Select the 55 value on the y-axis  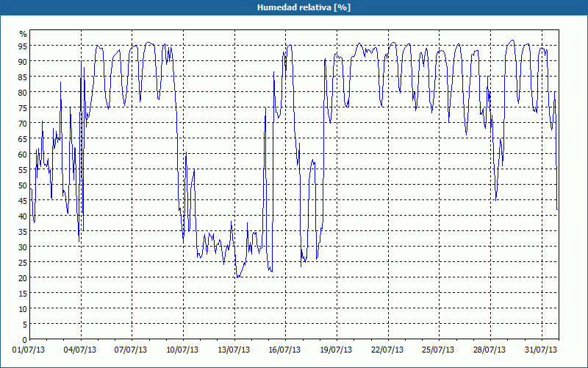click(23, 170)
